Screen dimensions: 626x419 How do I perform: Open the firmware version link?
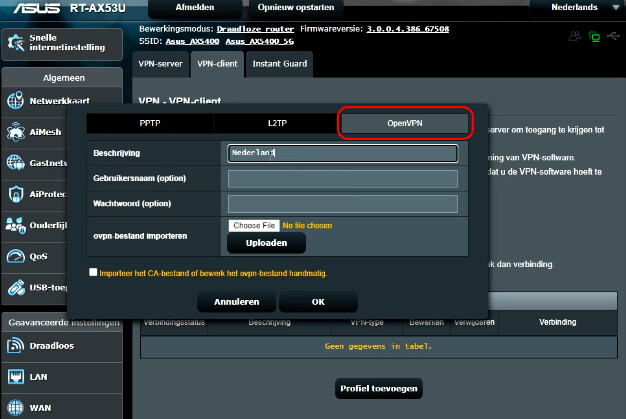coord(408,29)
